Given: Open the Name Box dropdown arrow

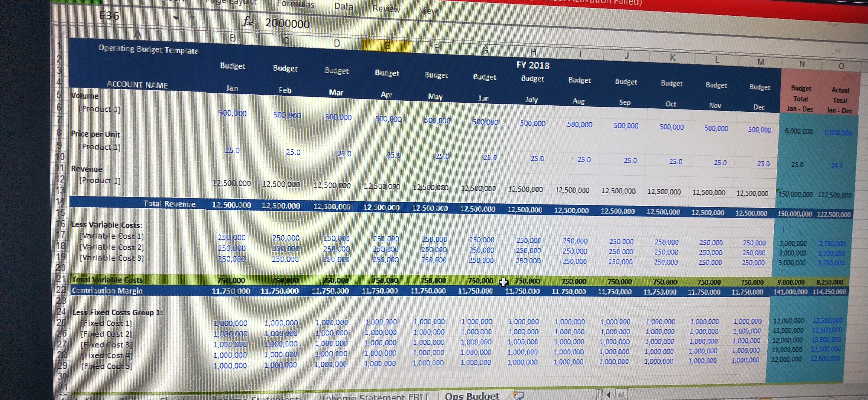Looking at the screenshot, I should pos(176,17).
